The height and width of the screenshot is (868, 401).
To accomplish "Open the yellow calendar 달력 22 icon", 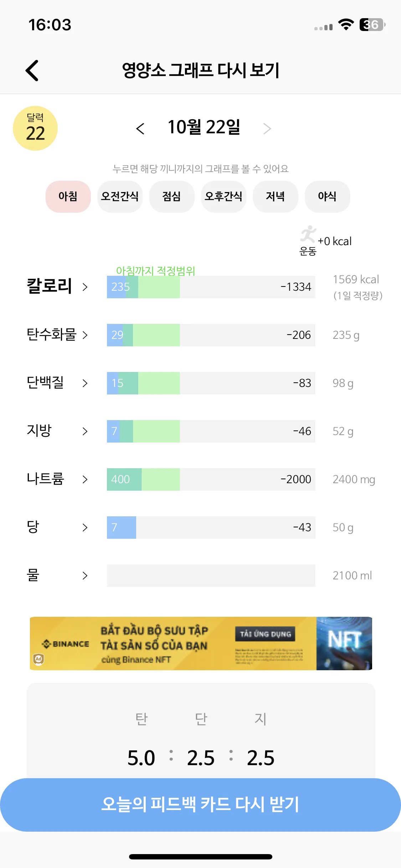I will 35,128.
